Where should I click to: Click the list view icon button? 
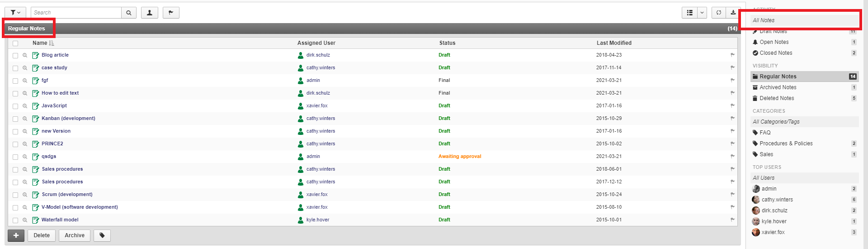click(x=689, y=13)
